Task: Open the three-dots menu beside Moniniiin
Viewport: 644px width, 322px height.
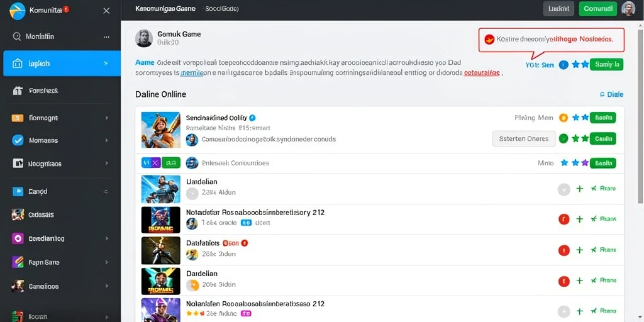Action: [106, 36]
